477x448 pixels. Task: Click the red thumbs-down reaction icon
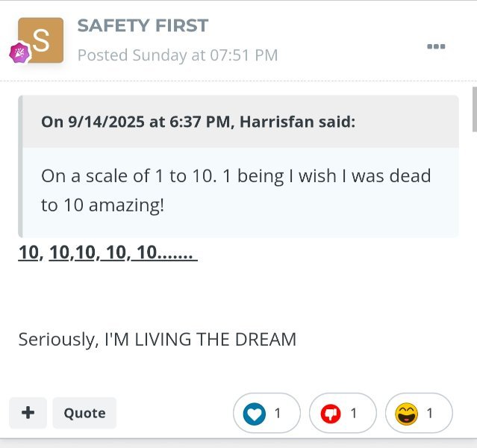click(331, 413)
